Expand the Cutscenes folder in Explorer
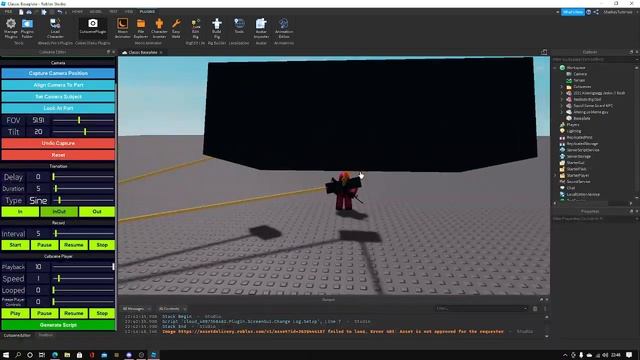 click(562, 87)
